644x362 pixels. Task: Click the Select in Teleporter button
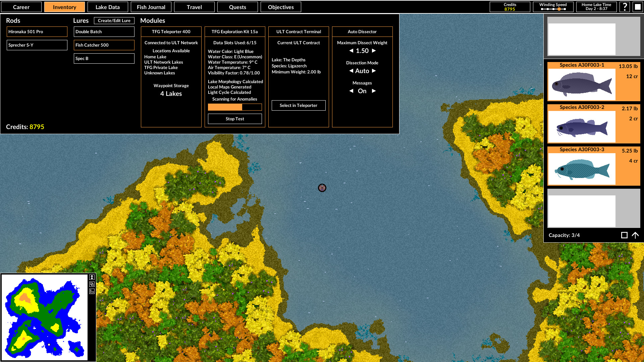(299, 105)
